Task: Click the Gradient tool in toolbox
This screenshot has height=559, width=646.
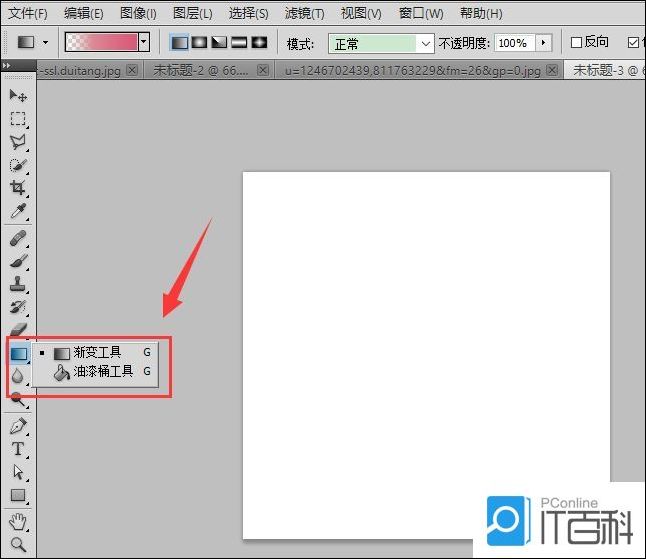Action: (19, 354)
